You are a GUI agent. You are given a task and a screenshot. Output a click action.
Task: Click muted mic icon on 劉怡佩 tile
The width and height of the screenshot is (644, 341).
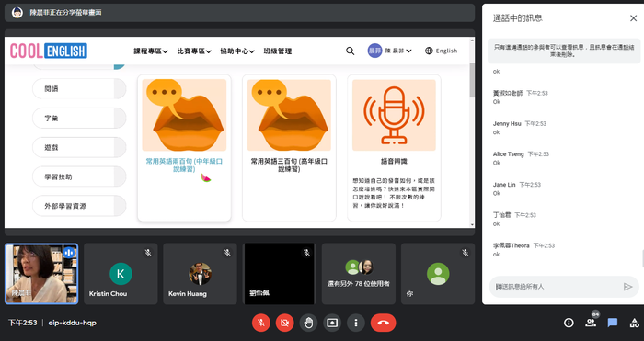pos(306,253)
